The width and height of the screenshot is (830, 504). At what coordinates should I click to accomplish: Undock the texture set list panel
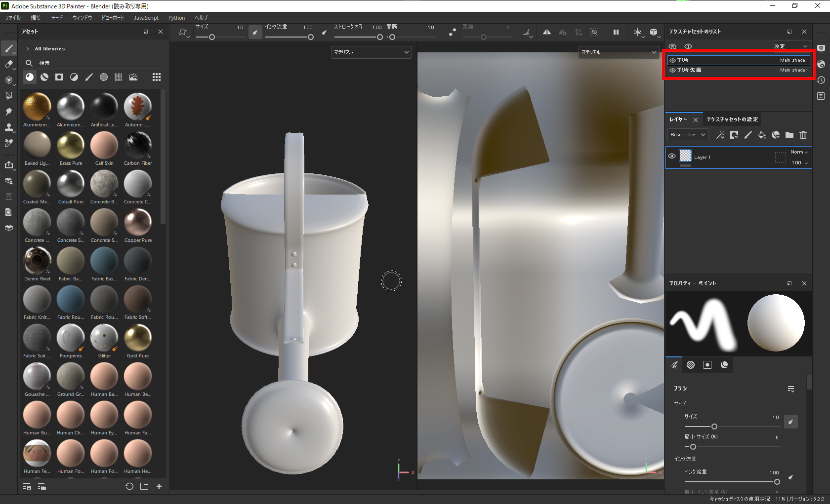[789, 32]
